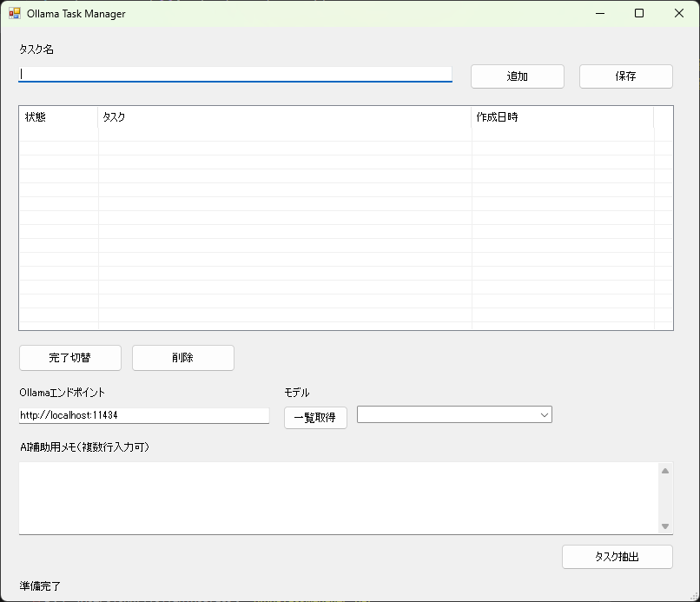Select the 作成日時 column header
700x602 pixels.
(562, 117)
